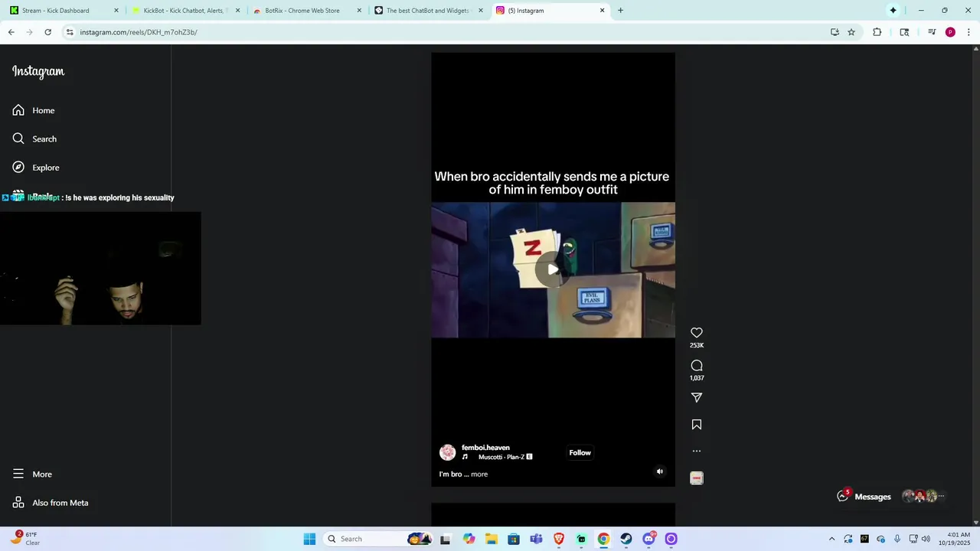
Task: Expand caption with 'more' link
Action: (x=479, y=474)
